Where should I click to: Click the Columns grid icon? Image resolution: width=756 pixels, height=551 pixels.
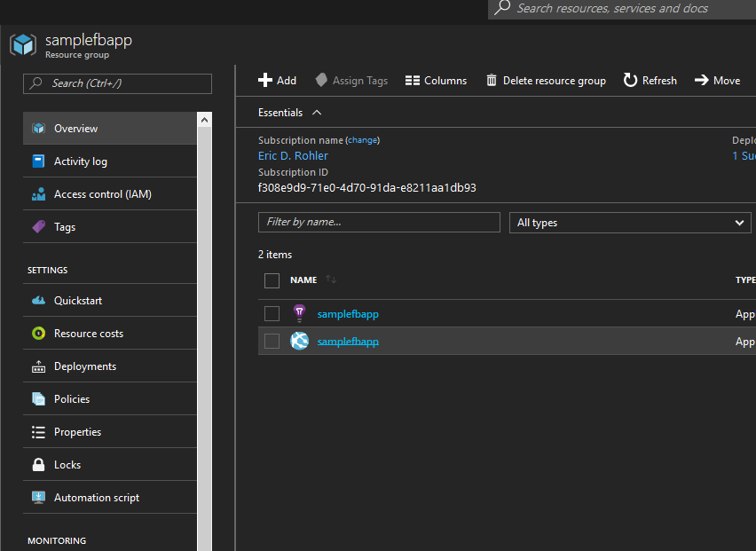pos(413,81)
